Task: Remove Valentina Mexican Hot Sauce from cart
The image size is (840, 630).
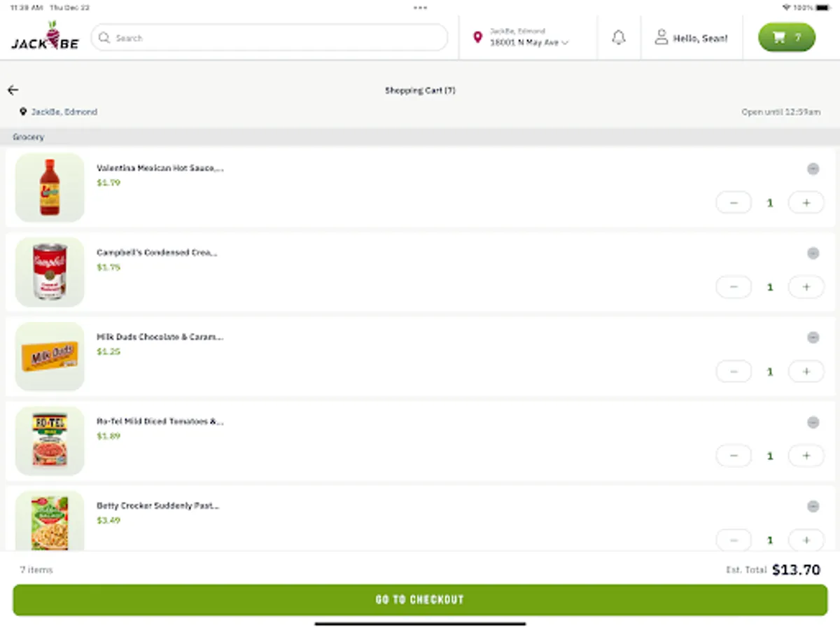Action: (813, 169)
